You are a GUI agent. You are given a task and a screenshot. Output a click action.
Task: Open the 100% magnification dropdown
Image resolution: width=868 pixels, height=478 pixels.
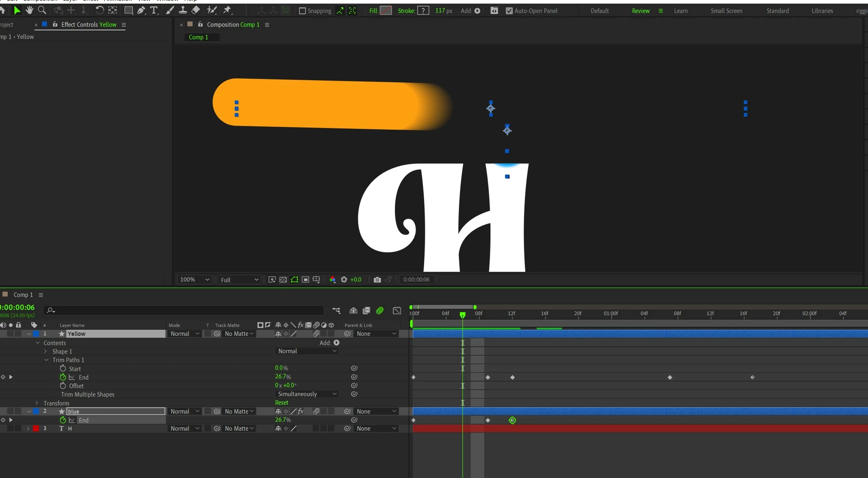coord(195,280)
